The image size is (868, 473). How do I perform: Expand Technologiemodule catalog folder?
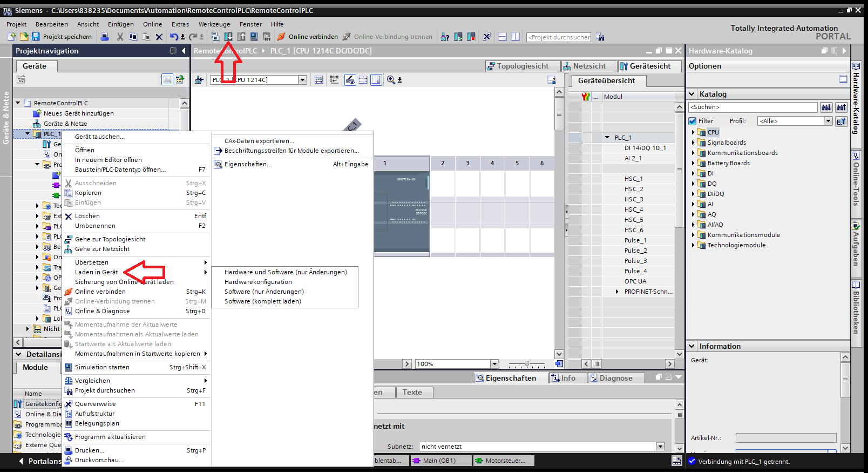(693, 245)
